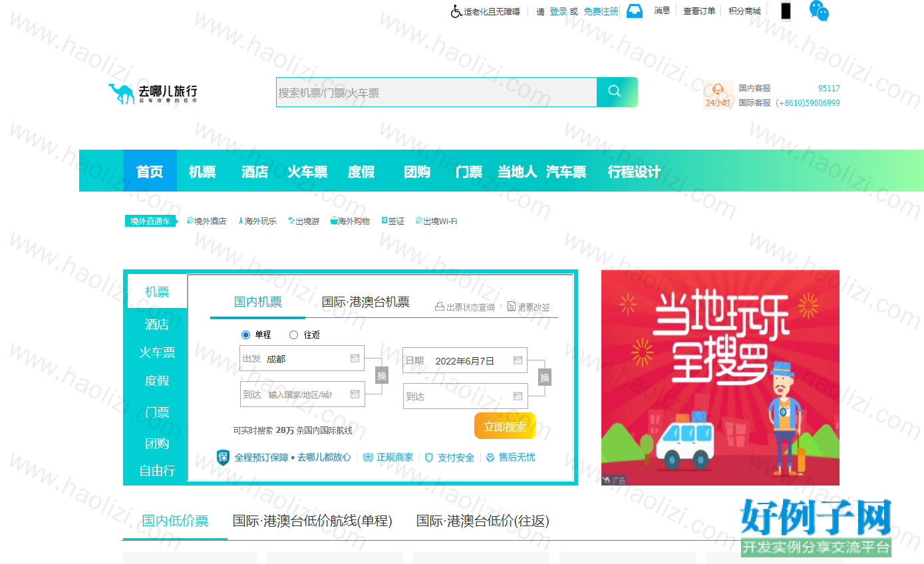Image resolution: width=924 pixels, height=564 pixels.
Task: Click the 免费注册 register link
Action: [601, 11]
